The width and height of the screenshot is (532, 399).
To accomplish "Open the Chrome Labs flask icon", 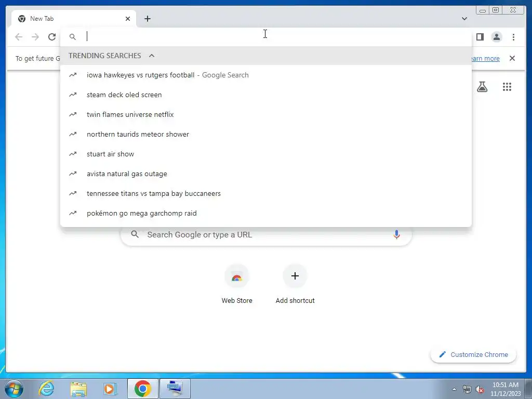I will pyautogui.click(x=482, y=87).
